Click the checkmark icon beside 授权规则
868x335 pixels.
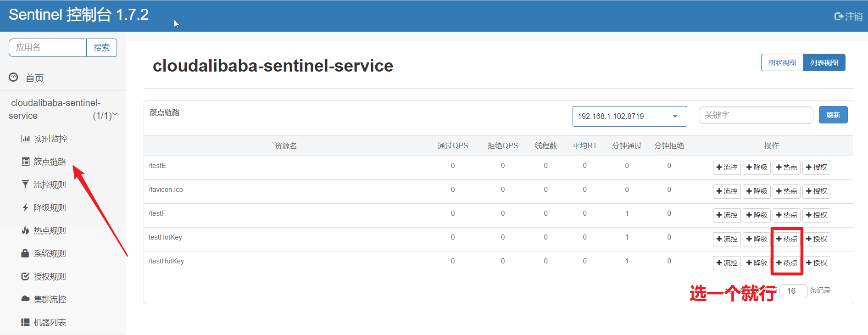click(x=26, y=276)
